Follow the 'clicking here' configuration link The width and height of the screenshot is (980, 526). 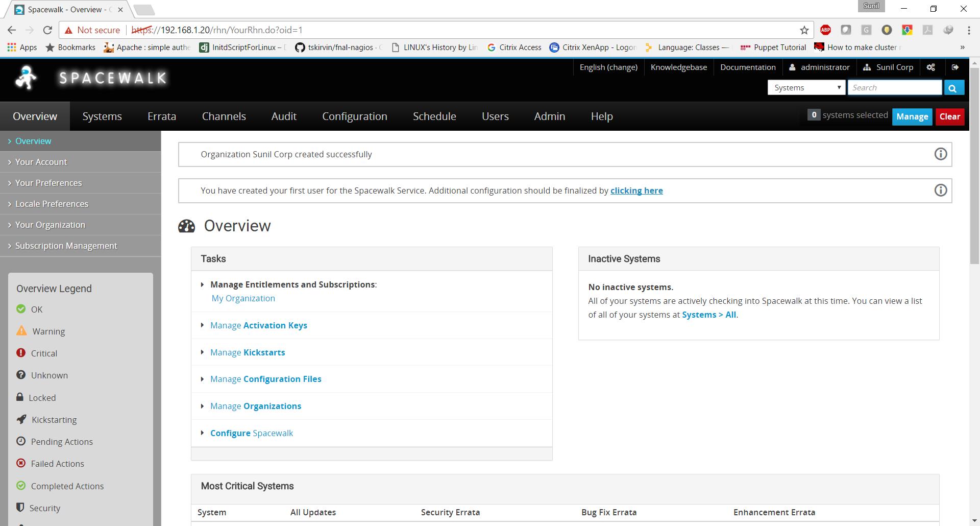tap(636, 190)
